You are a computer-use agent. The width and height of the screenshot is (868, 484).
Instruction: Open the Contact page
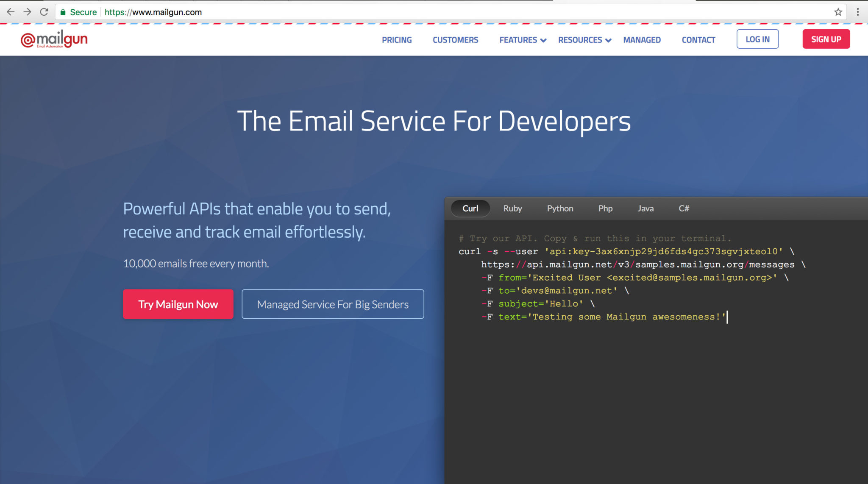(x=698, y=40)
